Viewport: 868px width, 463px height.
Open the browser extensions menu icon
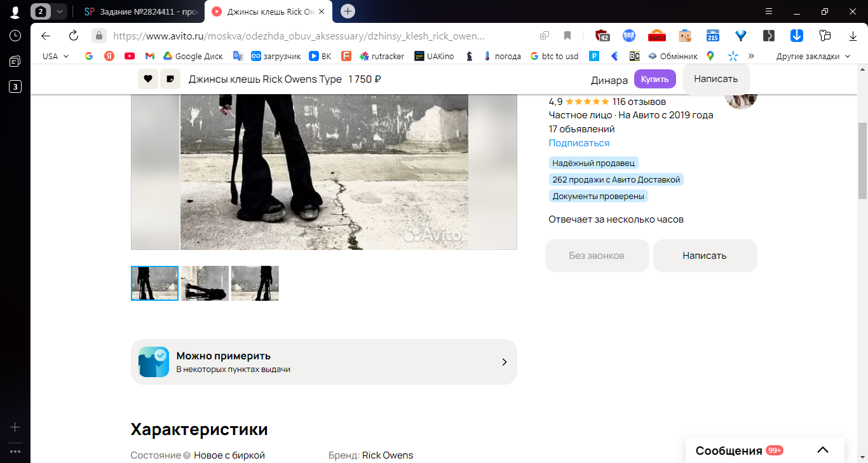coord(825,36)
